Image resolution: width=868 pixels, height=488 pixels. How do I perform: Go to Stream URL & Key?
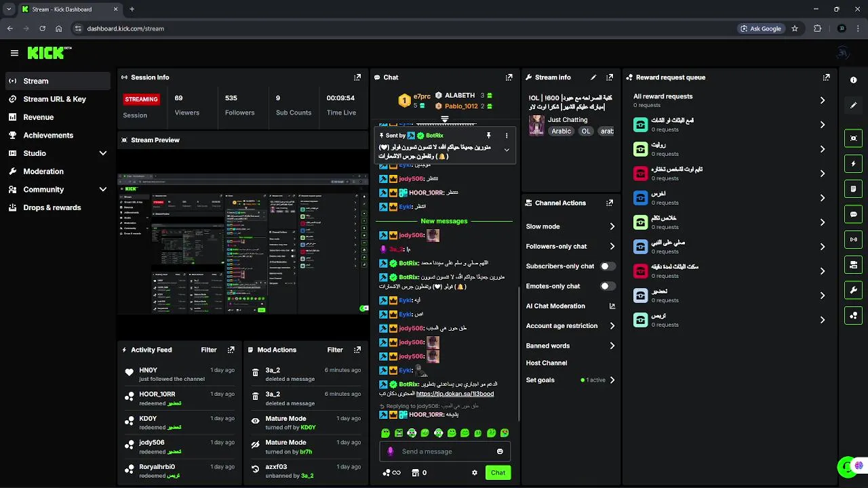coord(58,99)
